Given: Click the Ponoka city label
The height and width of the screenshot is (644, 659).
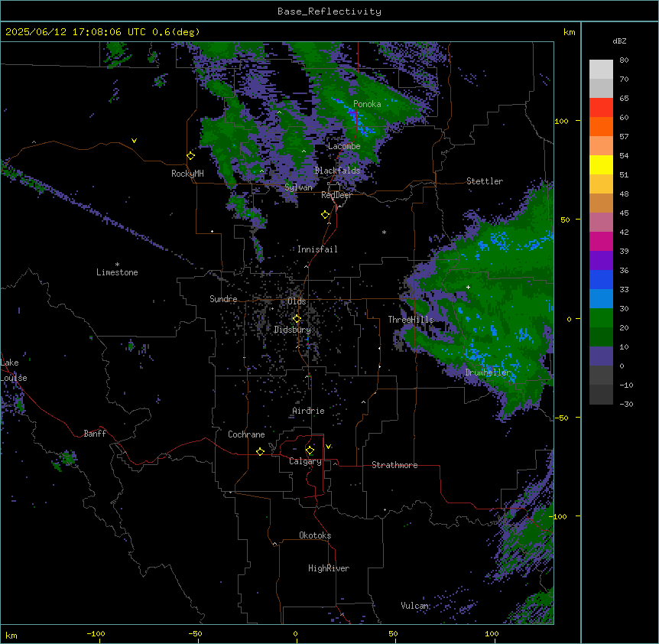Looking at the screenshot, I should point(367,104).
